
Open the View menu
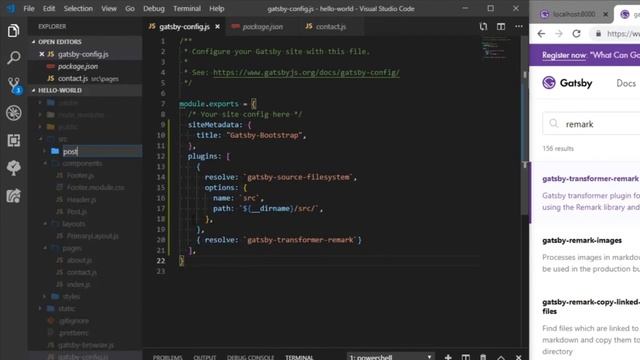[x=109, y=8]
